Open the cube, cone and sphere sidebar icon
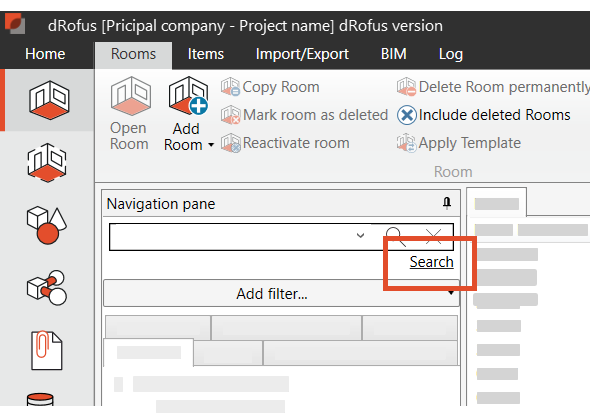 47,225
